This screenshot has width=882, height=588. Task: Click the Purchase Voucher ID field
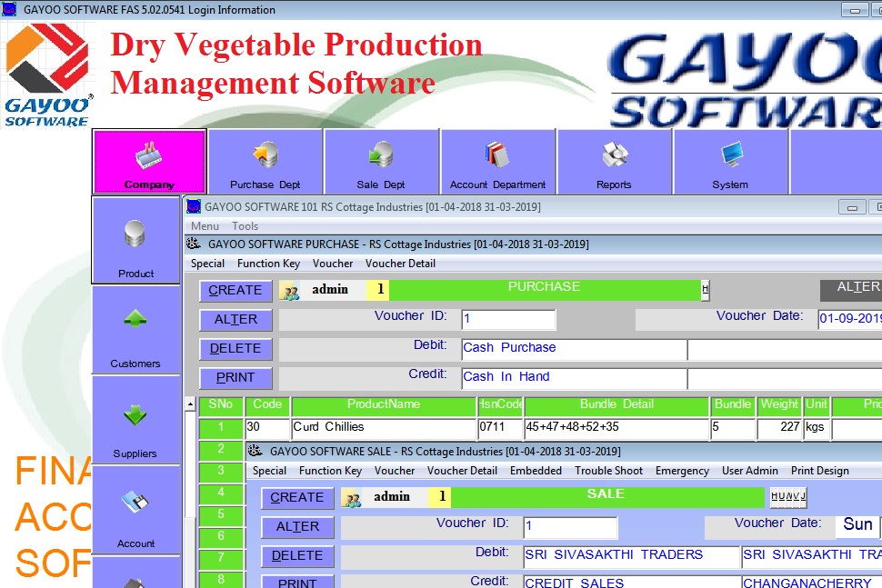(x=508, y=319)
